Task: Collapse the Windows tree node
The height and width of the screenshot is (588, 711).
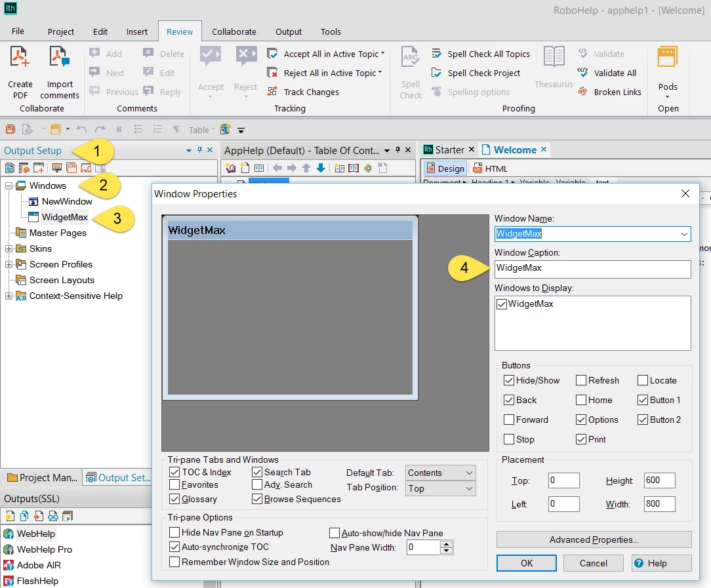Action: 9,186
